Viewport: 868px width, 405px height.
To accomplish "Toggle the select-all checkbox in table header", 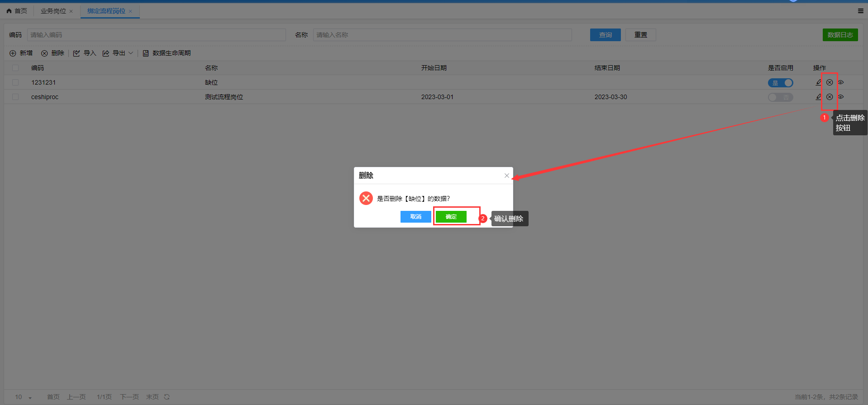I will coord(15,68).
